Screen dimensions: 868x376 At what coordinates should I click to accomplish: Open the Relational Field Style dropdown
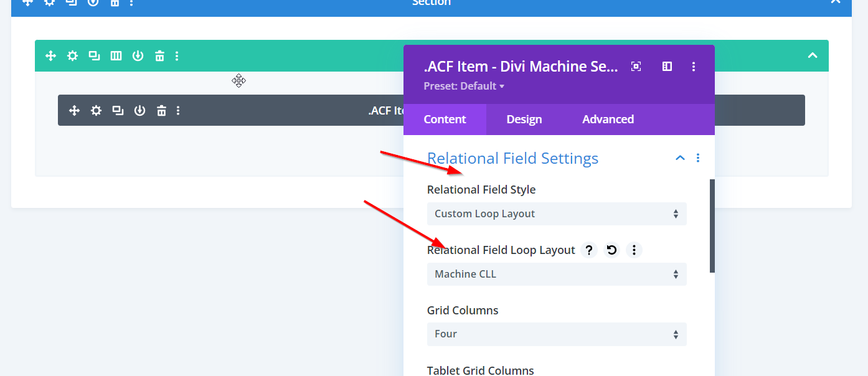point(556,214)
